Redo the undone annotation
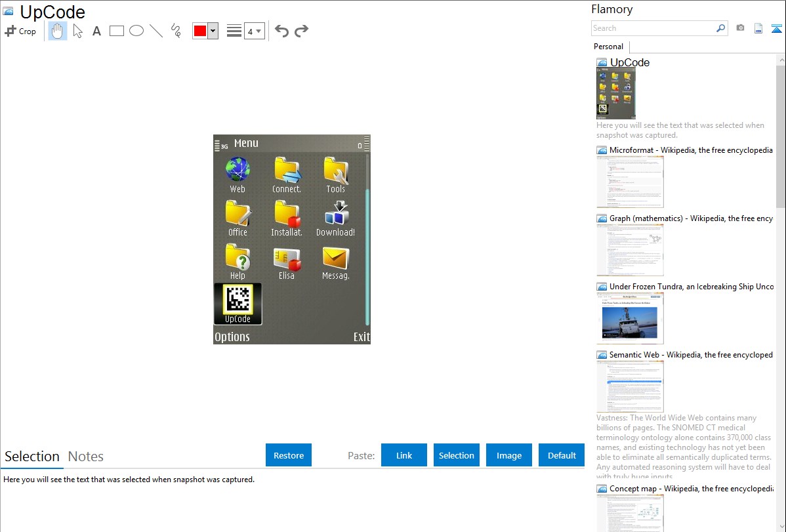Viewport: 786px width, 532px height. pos(301,31)
